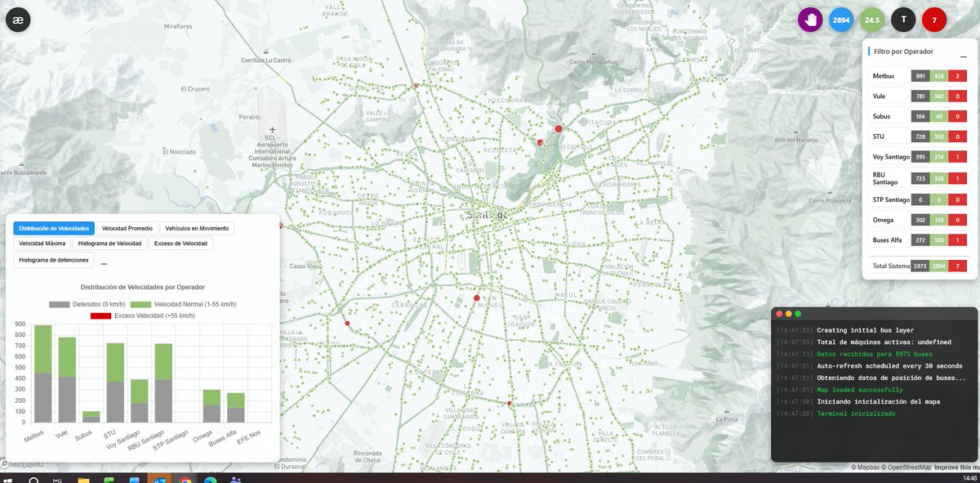Screen dimensions: 980x483
Task: Switch to Chrome in the taskbar
Action: tap(185, 478)
